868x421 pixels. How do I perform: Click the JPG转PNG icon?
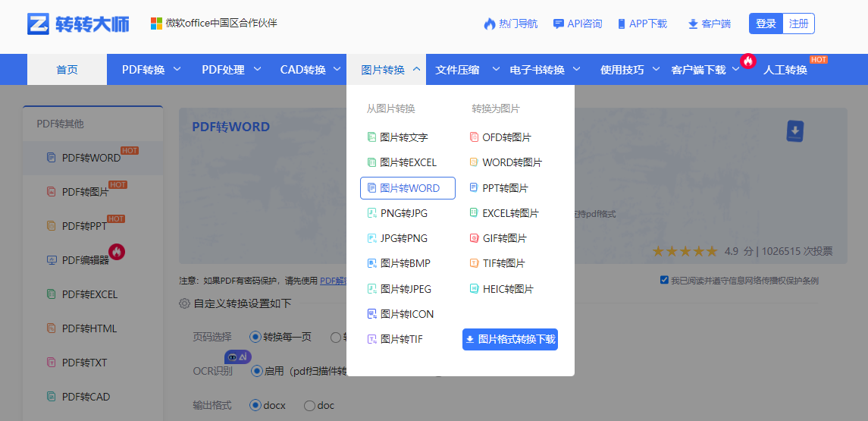click(x=372, y=238)
